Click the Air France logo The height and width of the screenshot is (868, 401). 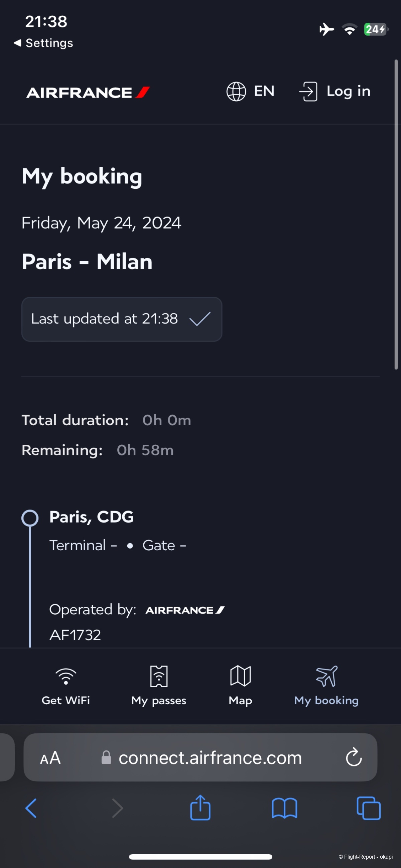pos(88,93)
